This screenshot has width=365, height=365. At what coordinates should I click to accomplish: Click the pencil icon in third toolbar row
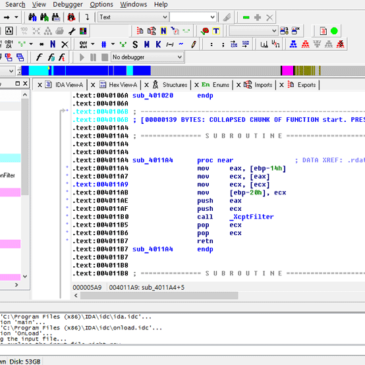point(193,44)
